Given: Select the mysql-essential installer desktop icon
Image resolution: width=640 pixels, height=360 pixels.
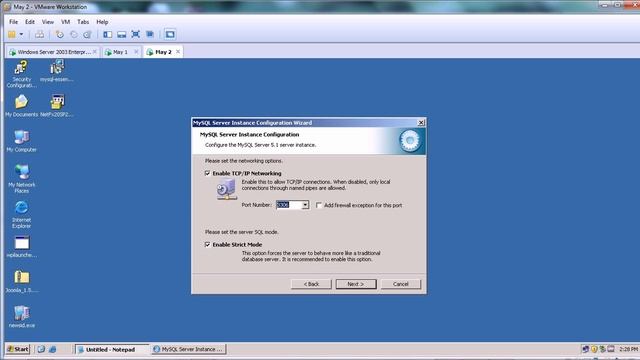Looking at the screenshot, I should 57,71.
